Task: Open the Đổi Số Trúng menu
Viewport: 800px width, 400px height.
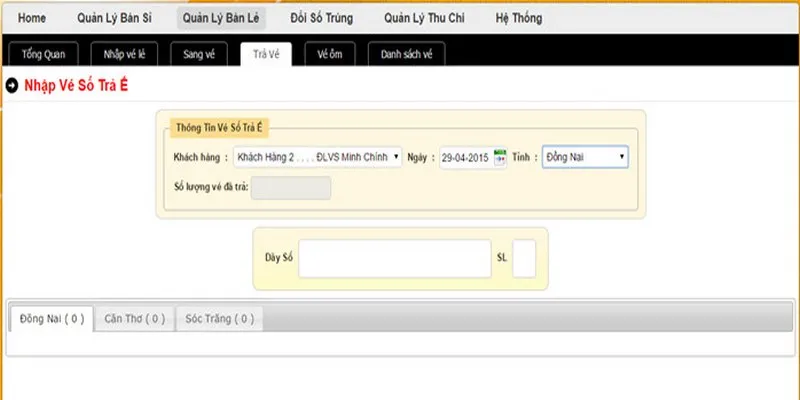Action: [321, 18]
